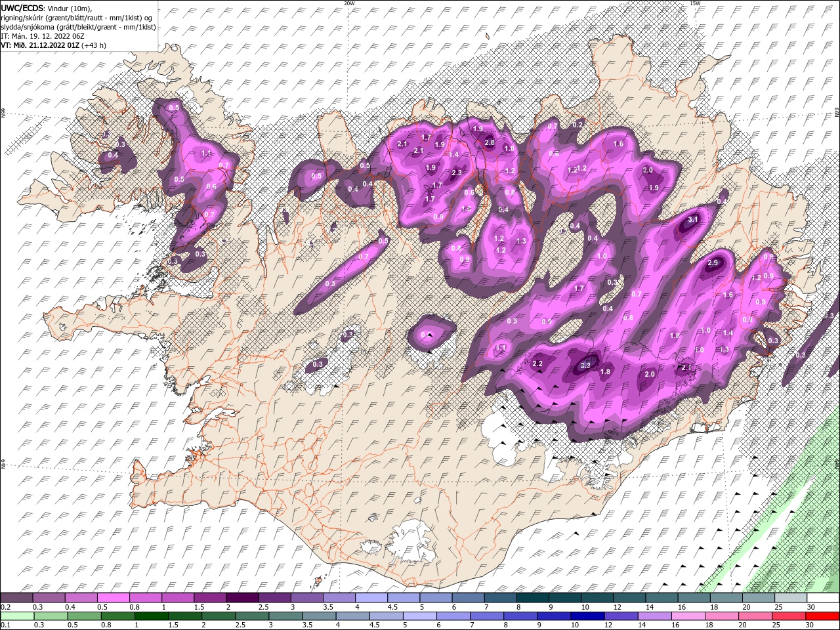840x630 pixels.
Task: Select the palest green 0.1 swatch in lower legend
Action: 16,616
